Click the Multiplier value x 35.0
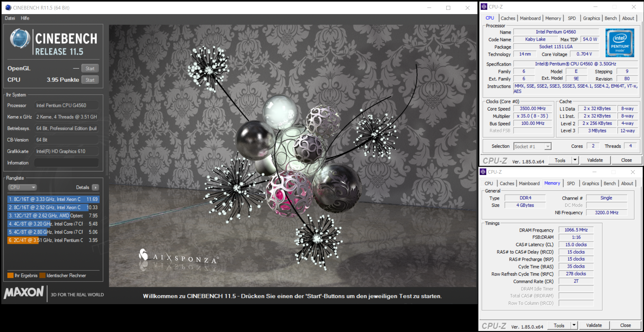The height and width of the screenshot is (332, 644). (533, 116)
